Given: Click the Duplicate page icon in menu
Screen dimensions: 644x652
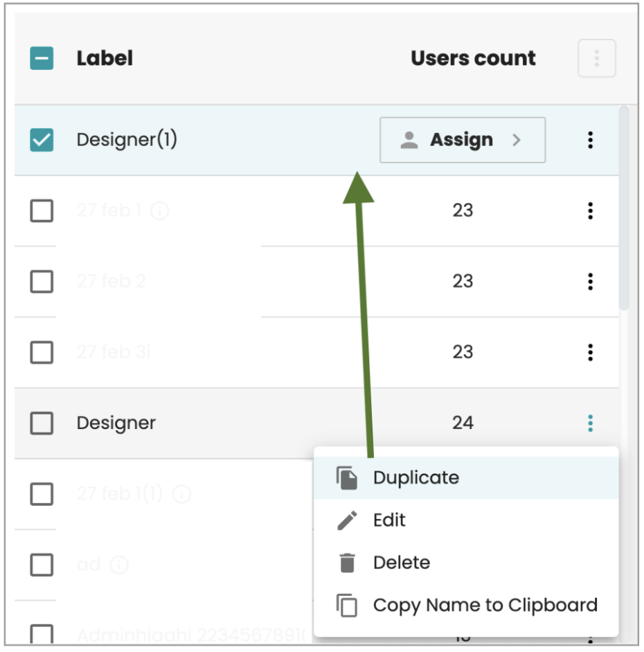Looking at the screenshot, I should coord(347,478).
